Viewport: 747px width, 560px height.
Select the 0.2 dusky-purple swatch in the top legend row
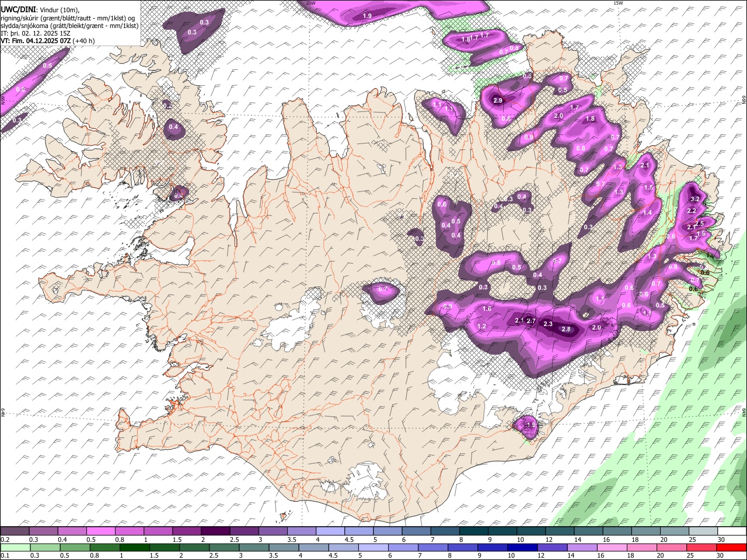(15, 531)
